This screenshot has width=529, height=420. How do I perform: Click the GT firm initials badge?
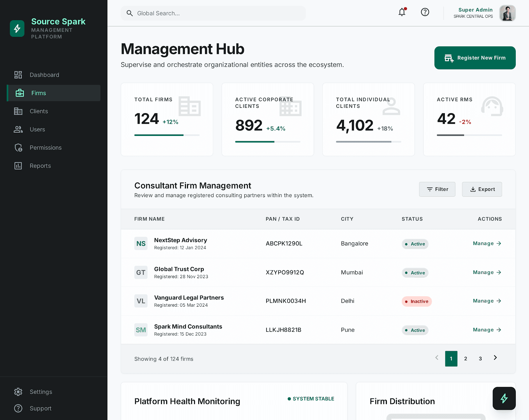(141, 272)
